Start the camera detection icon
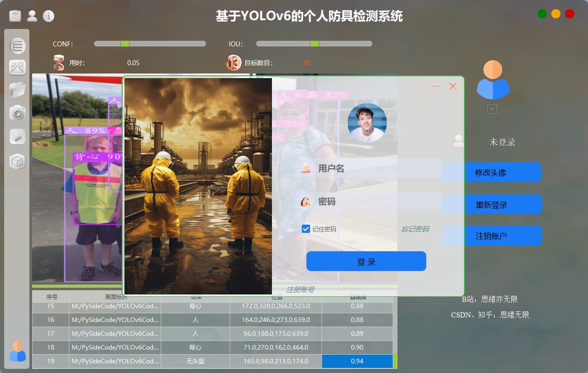The width and height of the screenshot is (588, 373). tap(17, 112)
